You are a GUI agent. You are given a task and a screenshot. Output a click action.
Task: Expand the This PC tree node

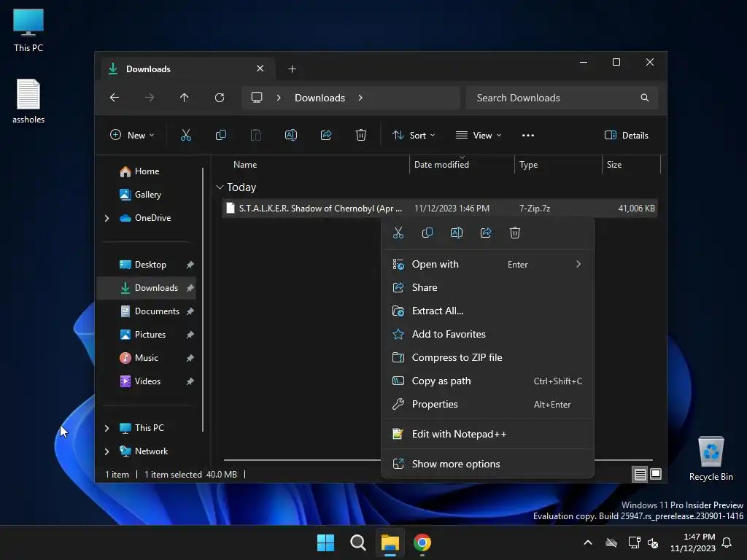(107, 428)
